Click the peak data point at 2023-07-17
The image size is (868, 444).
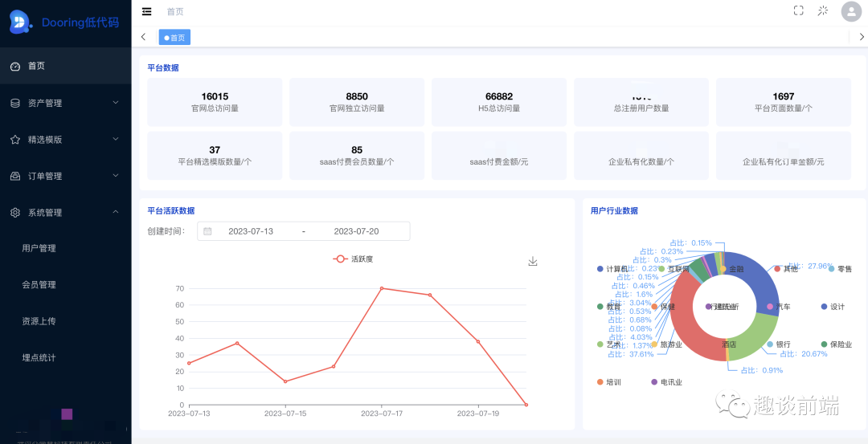coord(382,288)
